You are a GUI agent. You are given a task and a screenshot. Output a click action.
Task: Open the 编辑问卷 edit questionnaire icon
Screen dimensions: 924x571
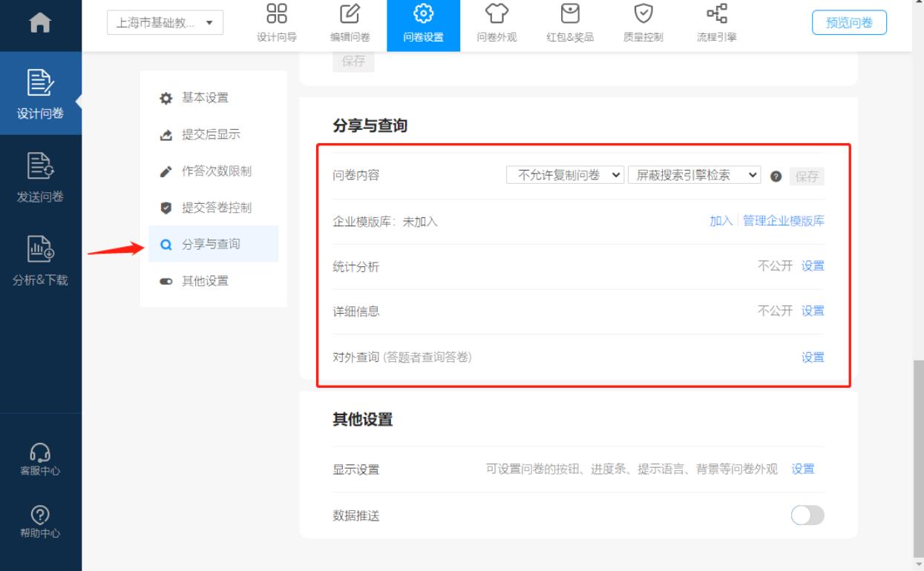pos(349,15)
